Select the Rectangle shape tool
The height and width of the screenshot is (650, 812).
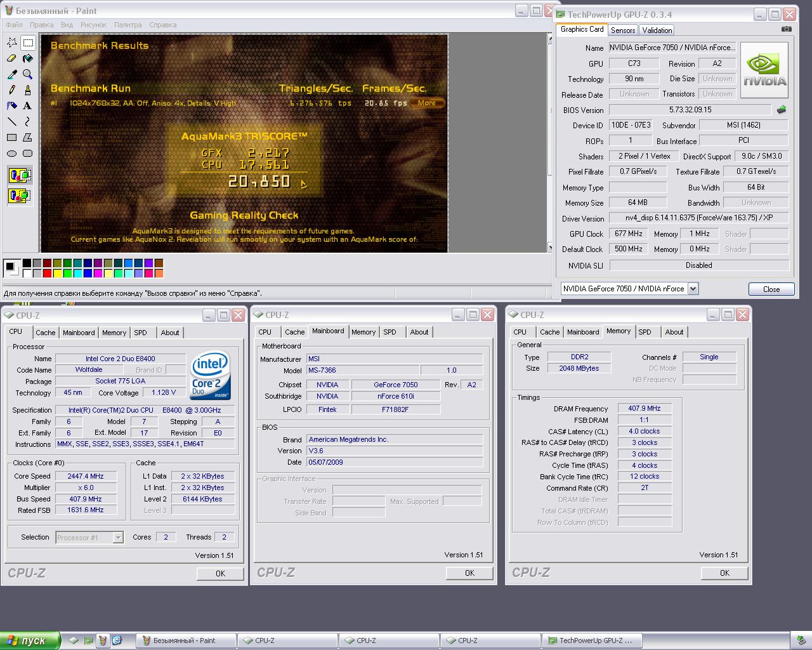pos(12,137)
